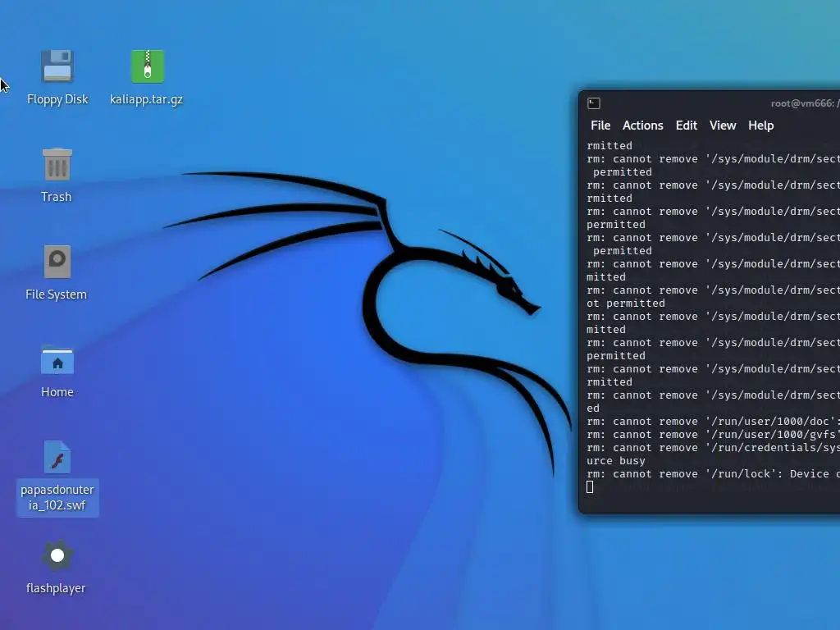Click the '/run/credentials' error line
The width and height of the screenshot is (840, 630).
pos(713,448)
